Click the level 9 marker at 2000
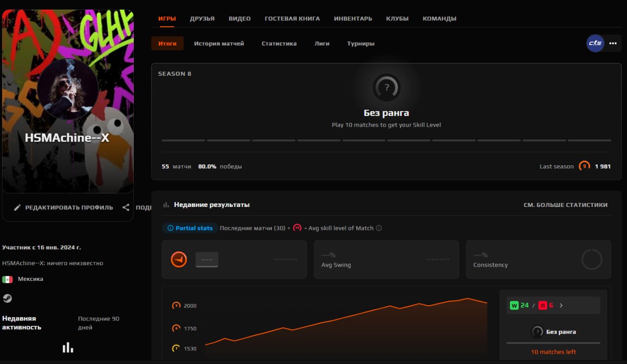This screenshot has width=627, height=364. (x=176, y=306)
